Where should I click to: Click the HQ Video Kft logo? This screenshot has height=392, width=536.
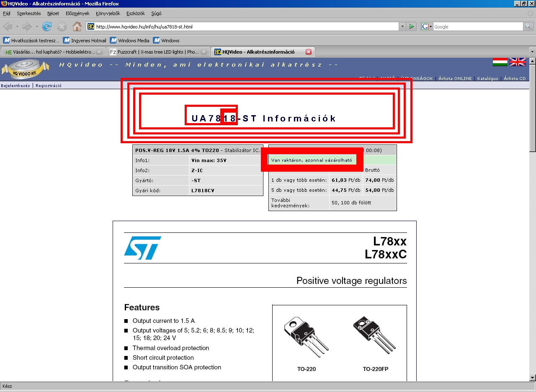[25, 70]
